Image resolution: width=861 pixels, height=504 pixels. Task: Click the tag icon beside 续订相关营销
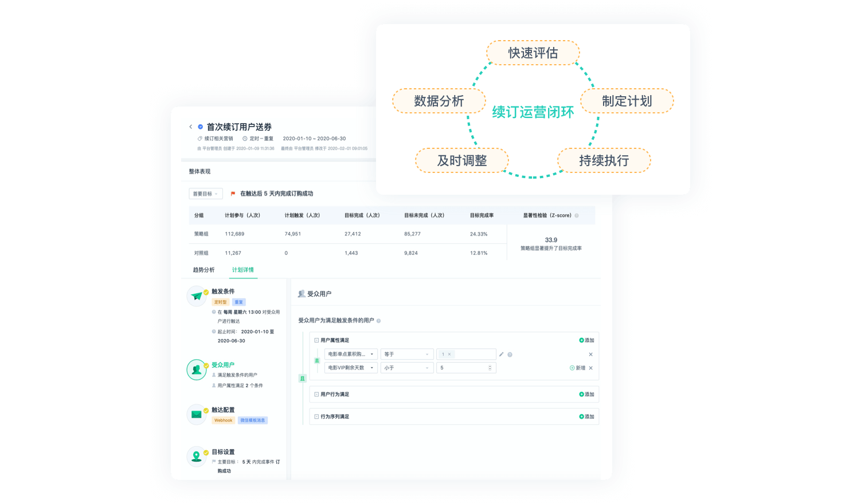tap(200, 139)
